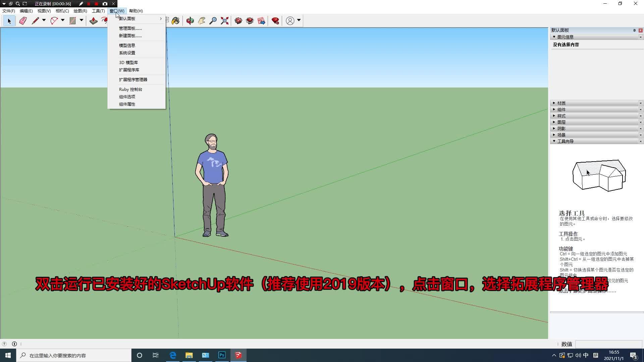Image resolution: width=644 pixels, height=362 pixels.
Task: Open the Extension Warehouse toolbar icon
Action: tap(250, 21)
